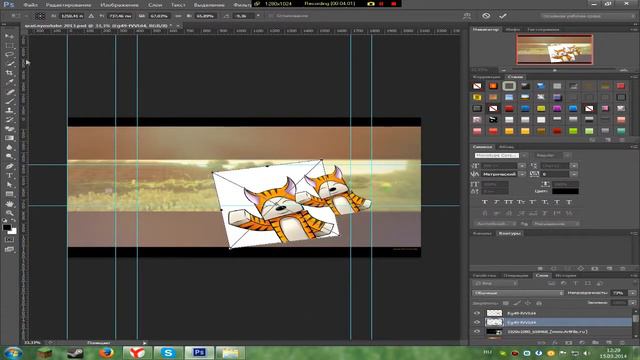Viewport: 640px width, 360px height.
Task: Select the Brush tool
Action: click(9, 101)
